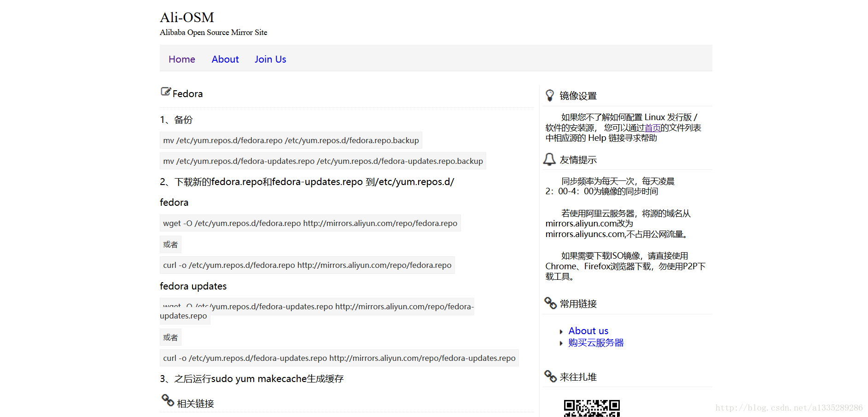The height and width of the screenshot is (417, 868).
Task: Click the Fedora section heading text
Action: tap(187, 94)
